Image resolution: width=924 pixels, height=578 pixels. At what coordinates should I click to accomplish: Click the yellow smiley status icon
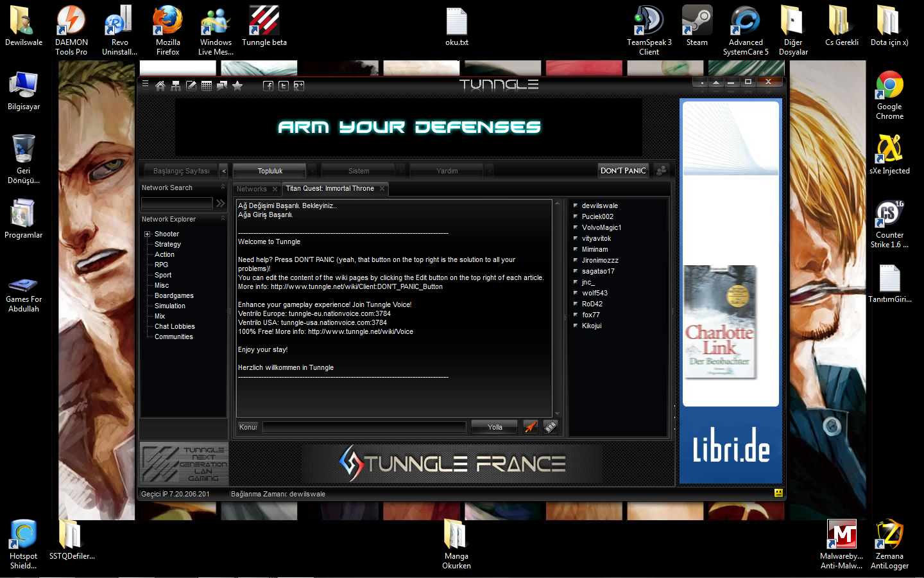pos(778,493)
